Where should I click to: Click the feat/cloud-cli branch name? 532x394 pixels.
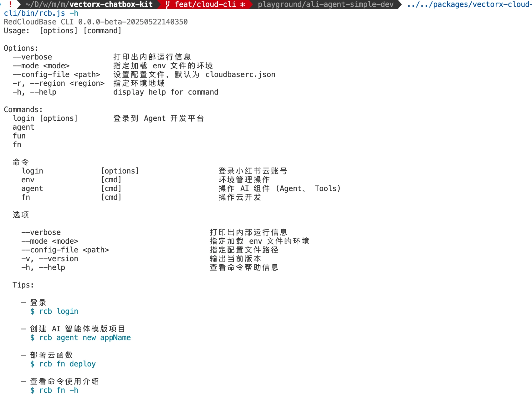[x=205, y=4]
